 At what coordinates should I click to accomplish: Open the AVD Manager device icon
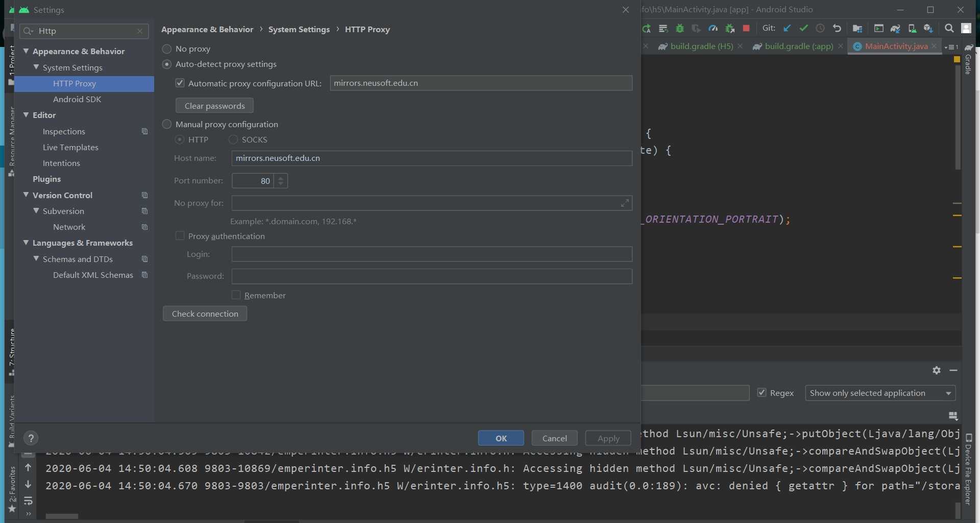(912, 29)
